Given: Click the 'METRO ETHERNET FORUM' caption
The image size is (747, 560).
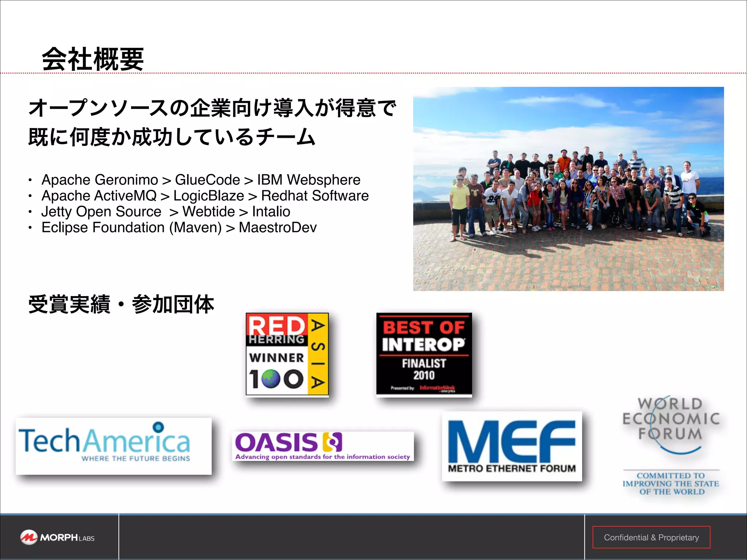Looking at the screenshot, I should tap(512, 468).
